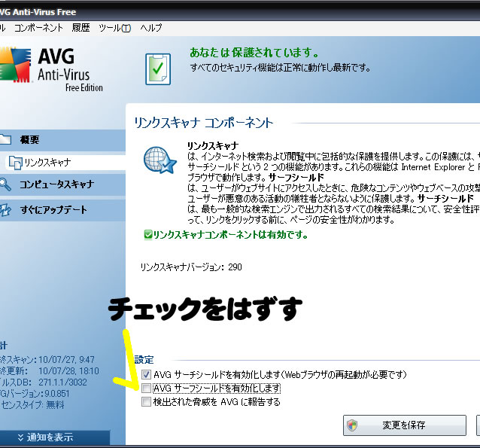
Task: Click あなたは保護されています status text
Action: point(254,53)
